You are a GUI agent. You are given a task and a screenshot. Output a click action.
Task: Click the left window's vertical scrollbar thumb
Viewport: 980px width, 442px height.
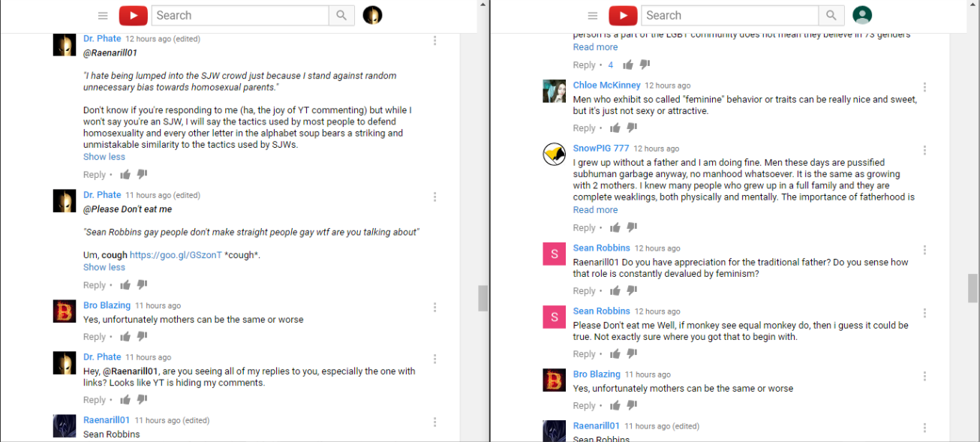483,299
